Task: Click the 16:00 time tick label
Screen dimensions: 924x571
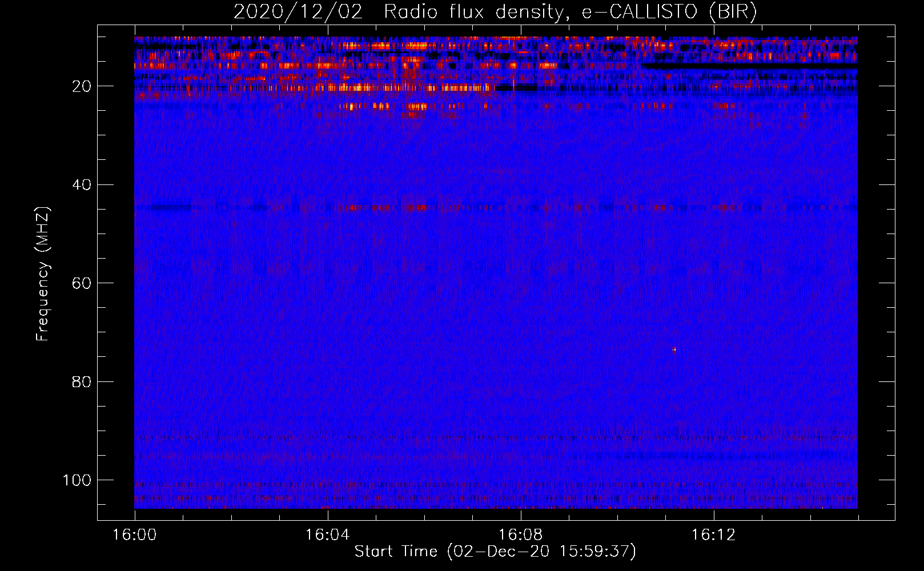Action: point(134,535)
